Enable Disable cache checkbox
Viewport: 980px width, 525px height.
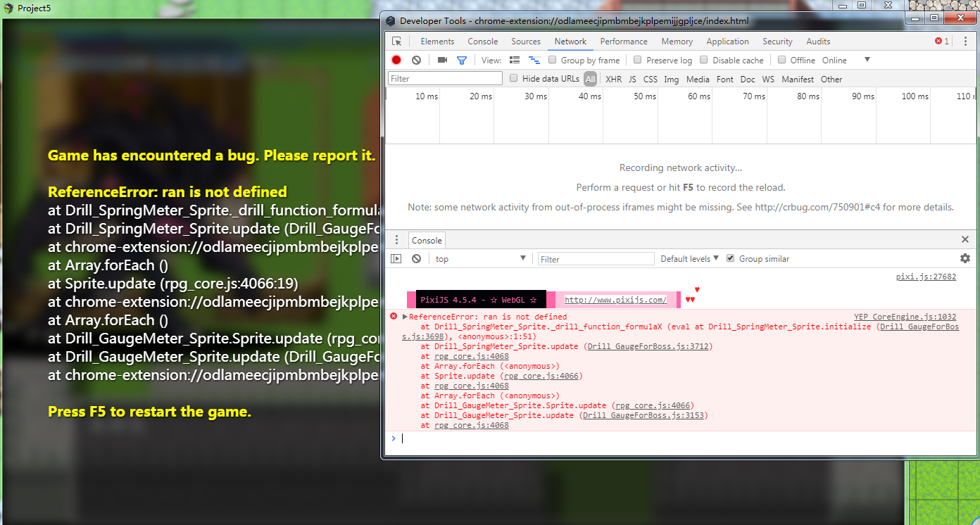pyautogui.click(x=704, y=60)
